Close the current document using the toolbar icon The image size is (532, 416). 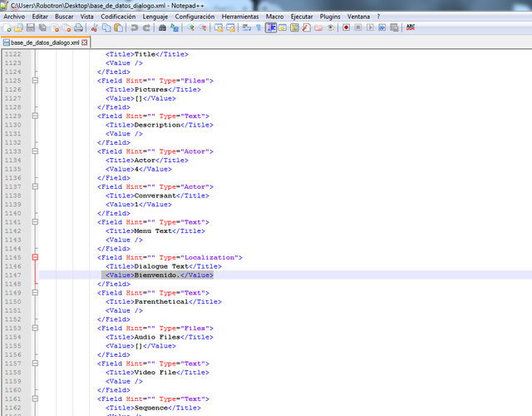pos(55,27)
